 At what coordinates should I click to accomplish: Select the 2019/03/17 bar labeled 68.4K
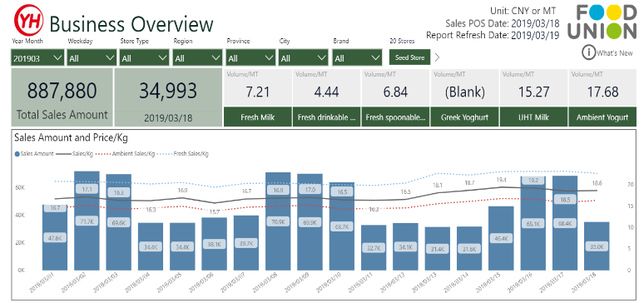(565, 223)
